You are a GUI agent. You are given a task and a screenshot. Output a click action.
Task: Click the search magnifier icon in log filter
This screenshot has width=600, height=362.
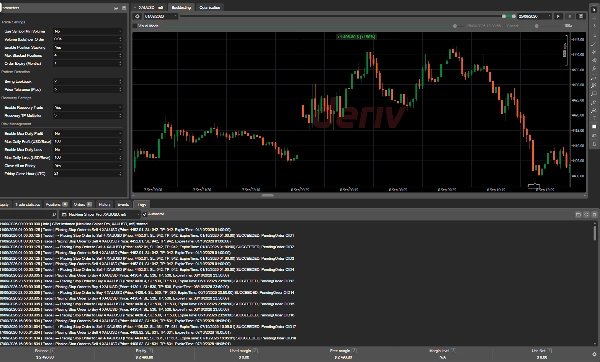coord(54,214)
